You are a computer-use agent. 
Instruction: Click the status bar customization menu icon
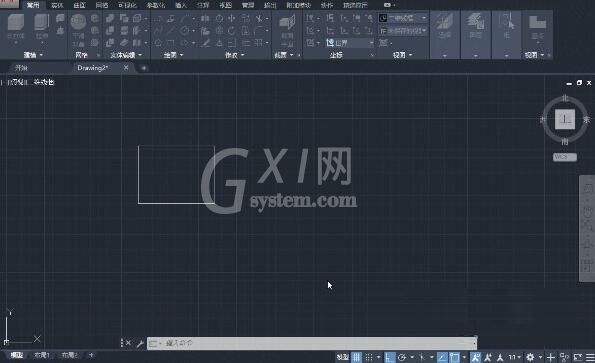click(590, 357)
